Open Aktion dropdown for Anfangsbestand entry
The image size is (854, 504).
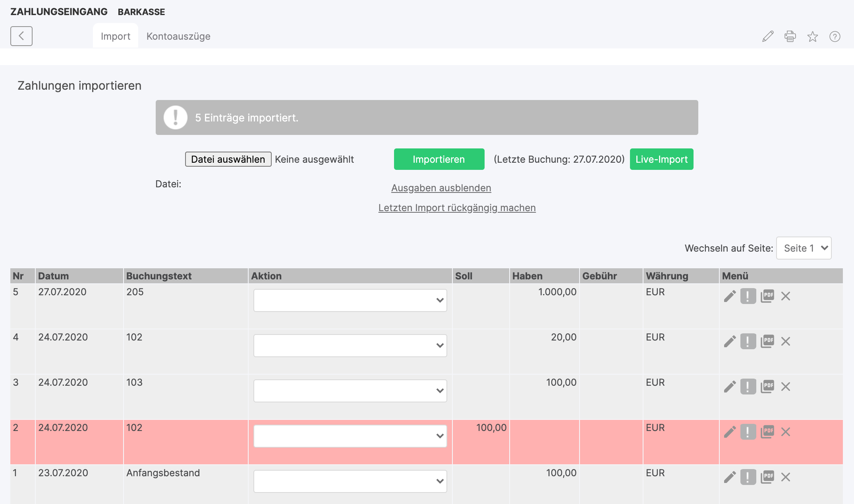point(350,481)
